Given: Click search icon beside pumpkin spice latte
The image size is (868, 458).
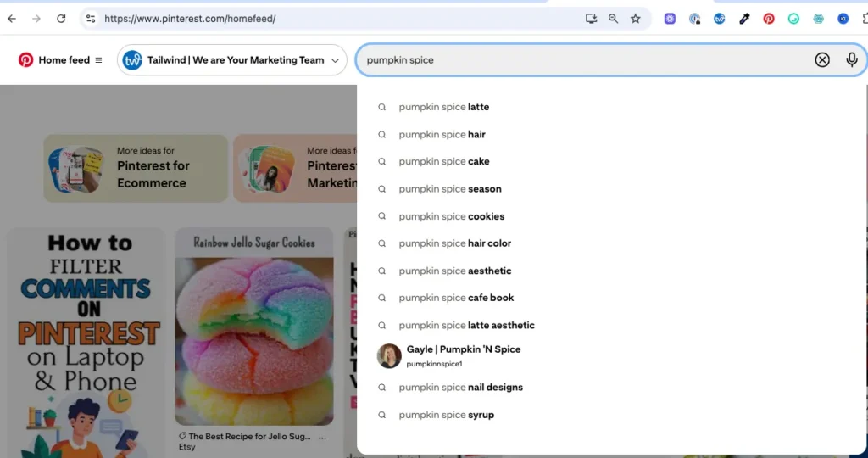Looking at the screenshot, I should click(x=382, y=107).
